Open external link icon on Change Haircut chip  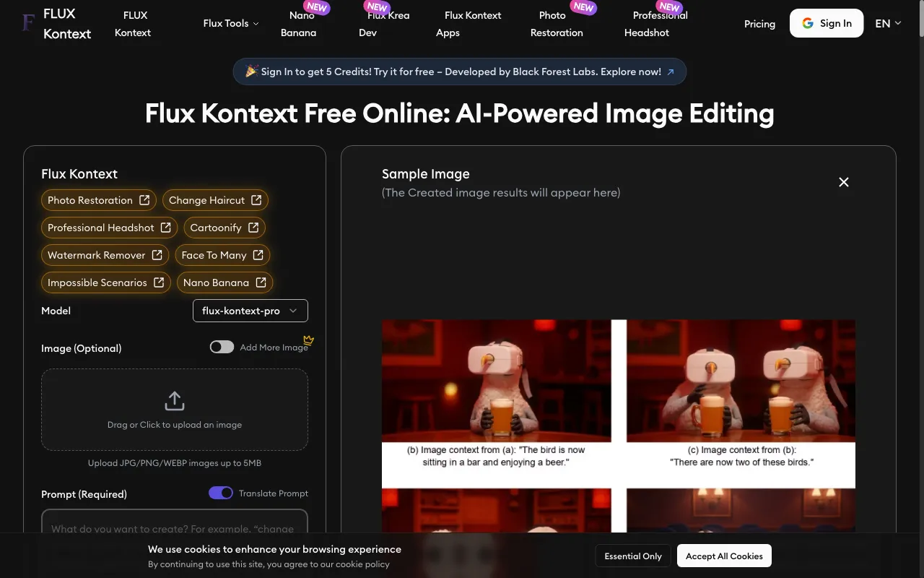(x=256, y=200)
